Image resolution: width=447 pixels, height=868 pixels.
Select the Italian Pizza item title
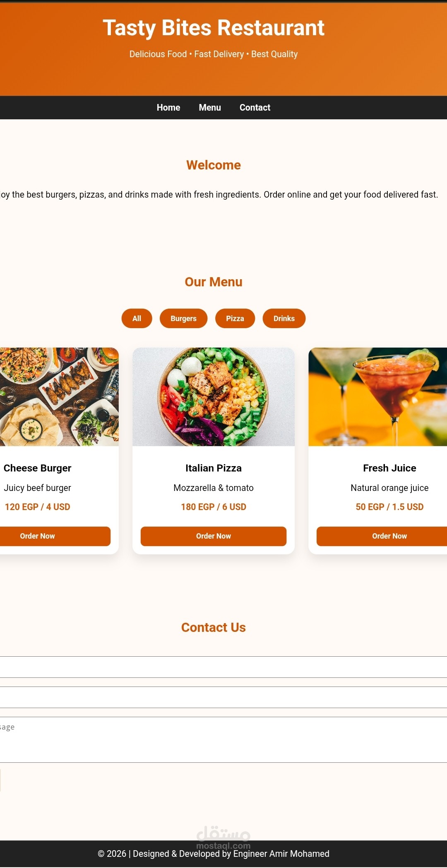click(214, 468)
